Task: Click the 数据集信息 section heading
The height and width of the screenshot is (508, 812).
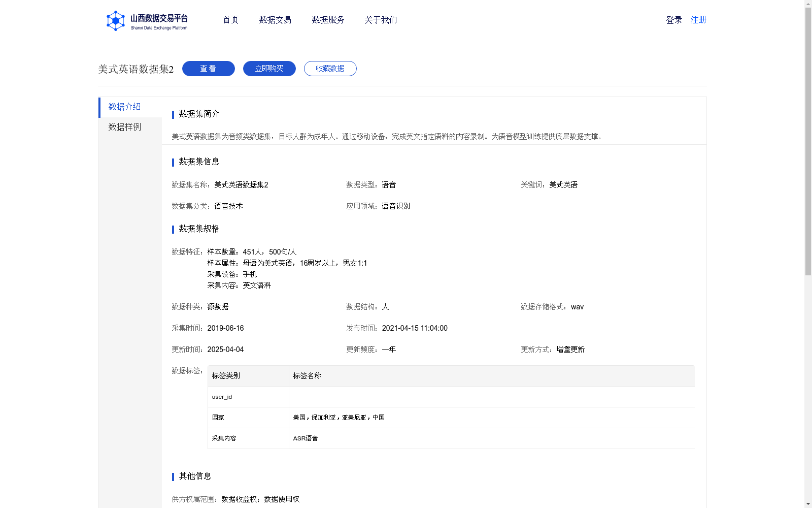Action: 199,162
